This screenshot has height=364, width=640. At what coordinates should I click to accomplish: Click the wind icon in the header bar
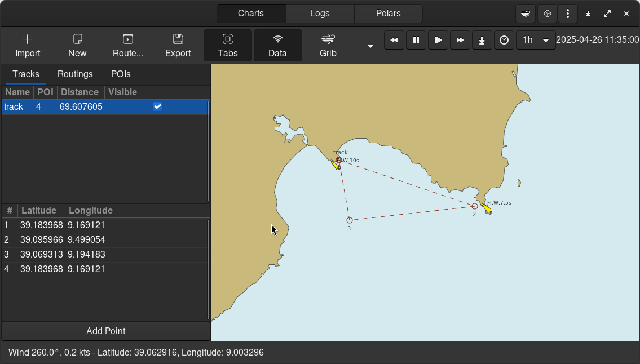[526, 14]
